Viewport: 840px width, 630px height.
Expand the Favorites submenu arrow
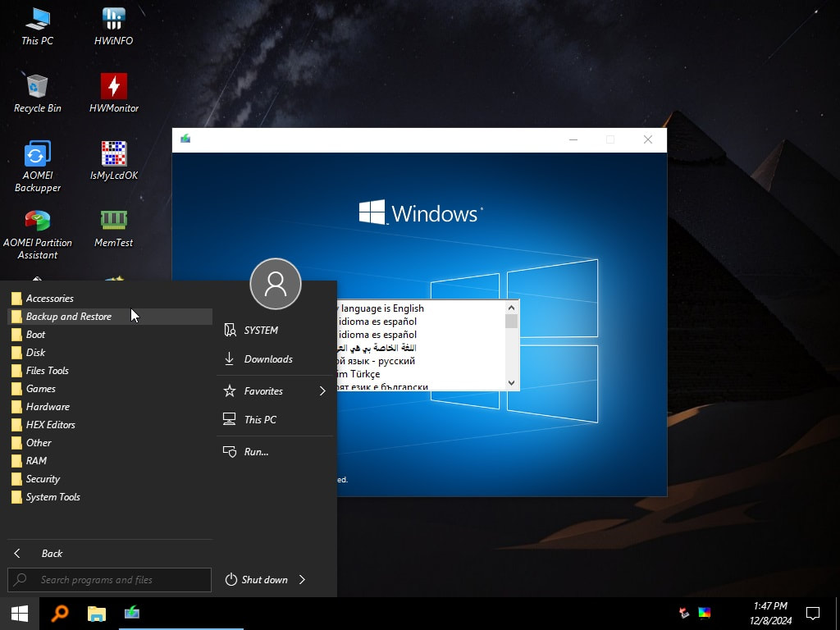point(322,391)
